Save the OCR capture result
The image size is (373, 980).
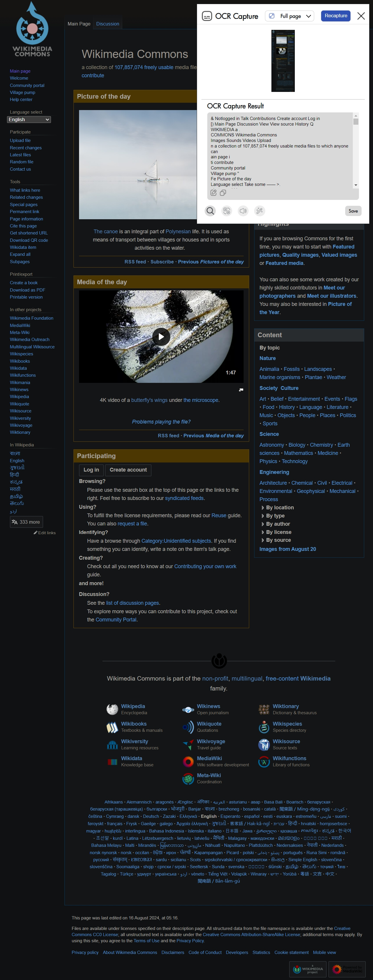(353, 211)
